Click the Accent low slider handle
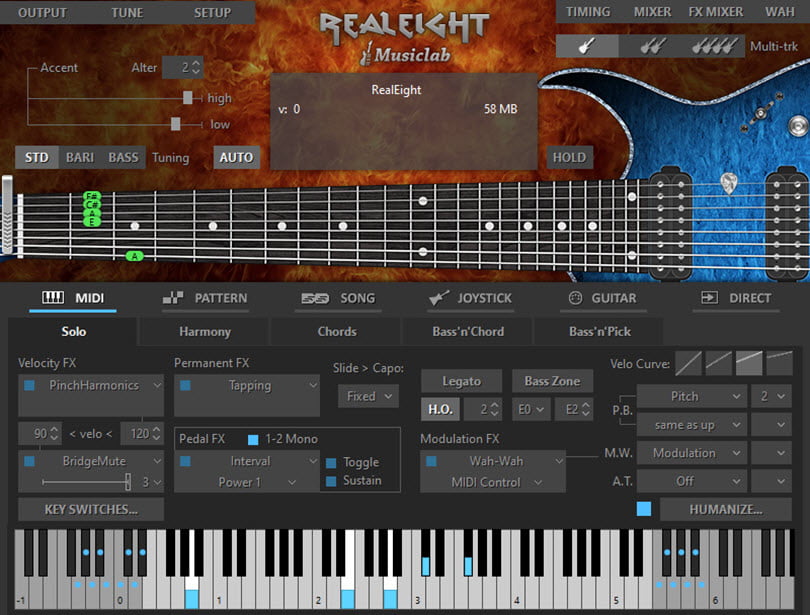Viewport: 810px width, 615px height. (x=176, y=124)
